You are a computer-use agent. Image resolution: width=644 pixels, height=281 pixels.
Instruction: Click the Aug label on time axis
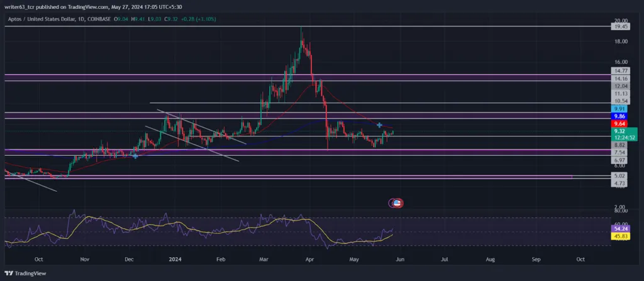pyautogui.click(x=490, y=259)
